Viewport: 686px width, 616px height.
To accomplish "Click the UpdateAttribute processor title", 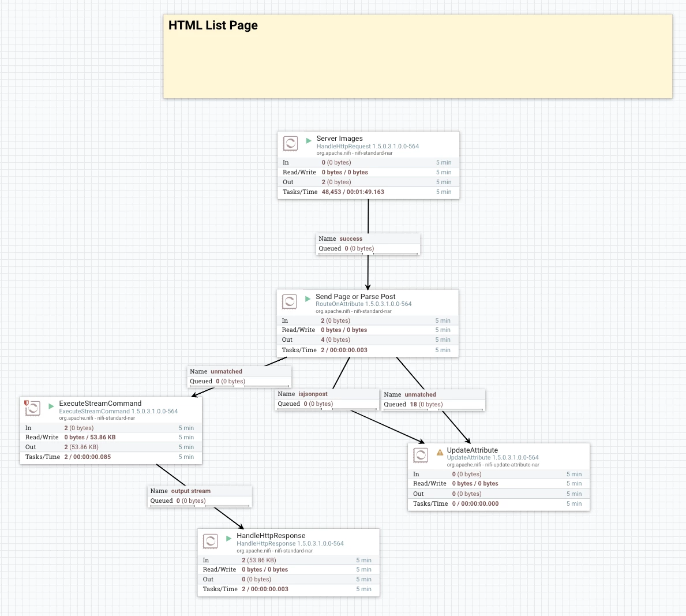I will (x=472, y=450).
